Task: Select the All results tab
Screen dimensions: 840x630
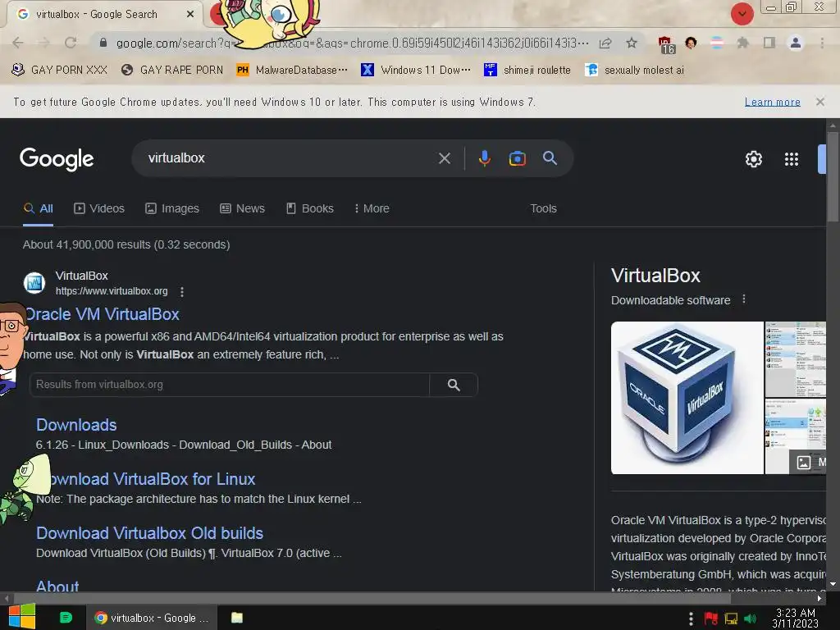Action: pyautogui.click(x=38, y=209)
